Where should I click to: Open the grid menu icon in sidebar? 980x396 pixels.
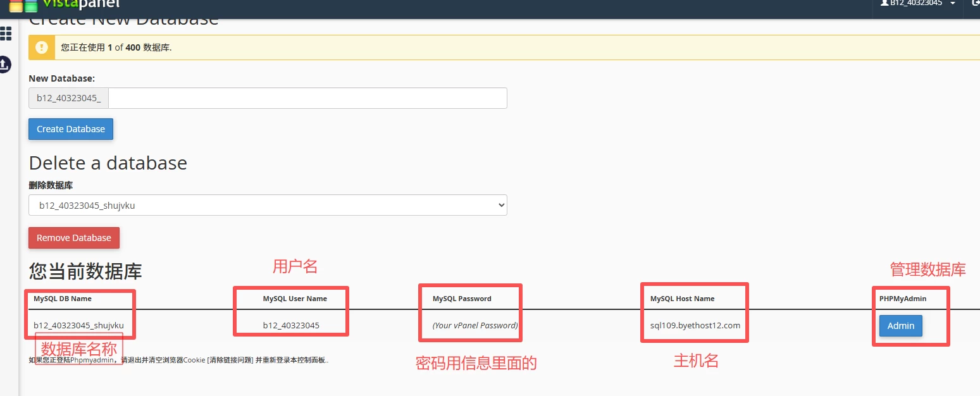click(x=5, y=34)
